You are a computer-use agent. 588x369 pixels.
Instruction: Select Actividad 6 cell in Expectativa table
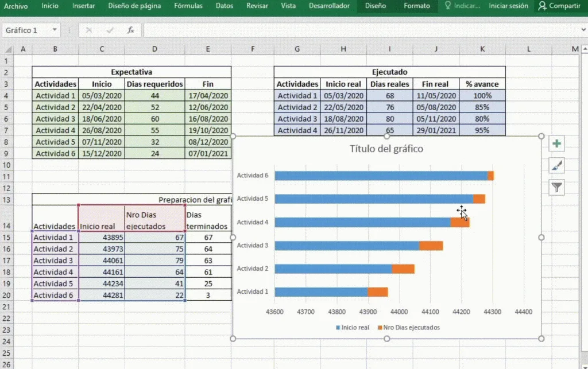pyautogui.click(x=56, y=154)
